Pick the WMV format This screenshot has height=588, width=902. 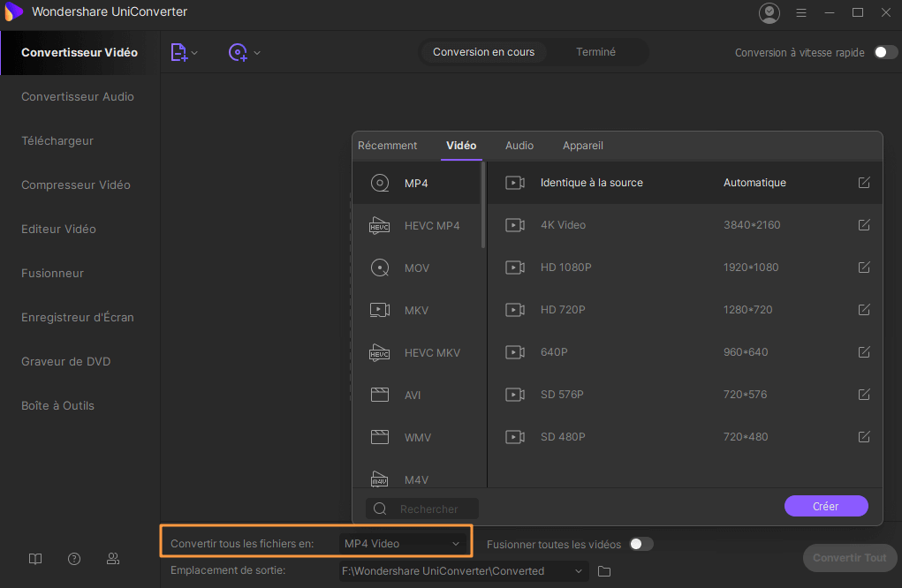416,437
